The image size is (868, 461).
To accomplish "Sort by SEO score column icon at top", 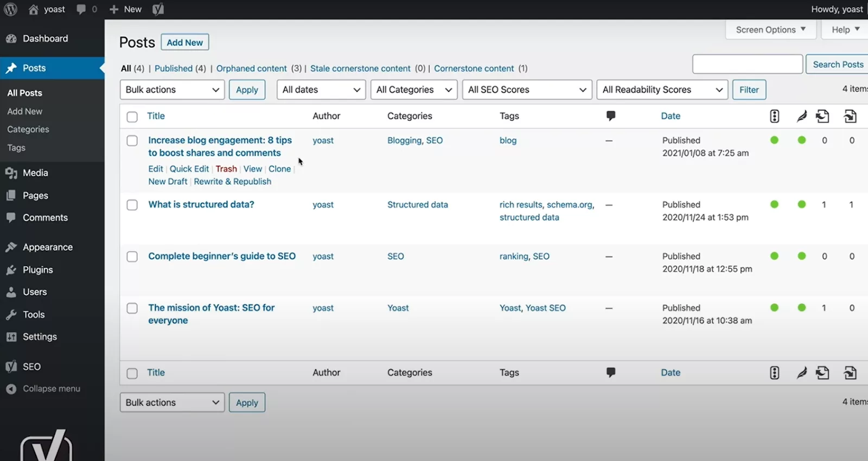I will click(775, 116).
